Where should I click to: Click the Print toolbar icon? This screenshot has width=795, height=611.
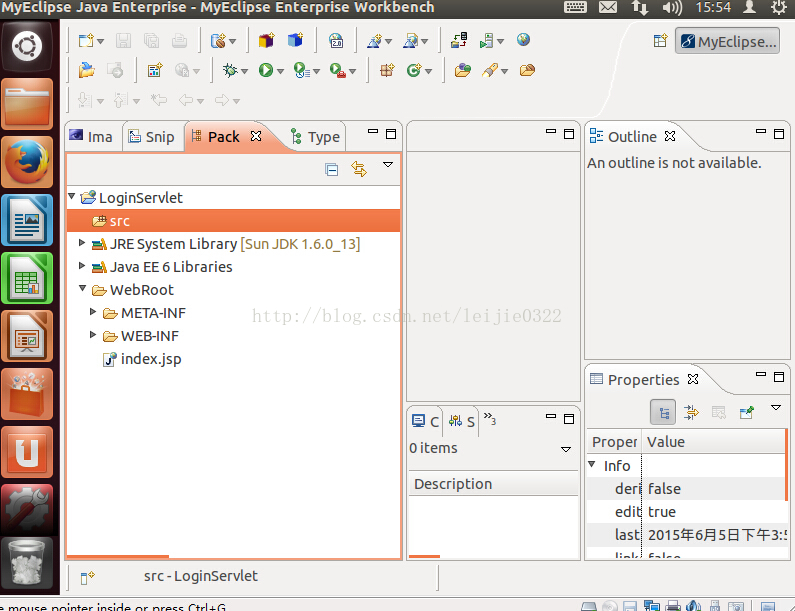coord(179,41)
